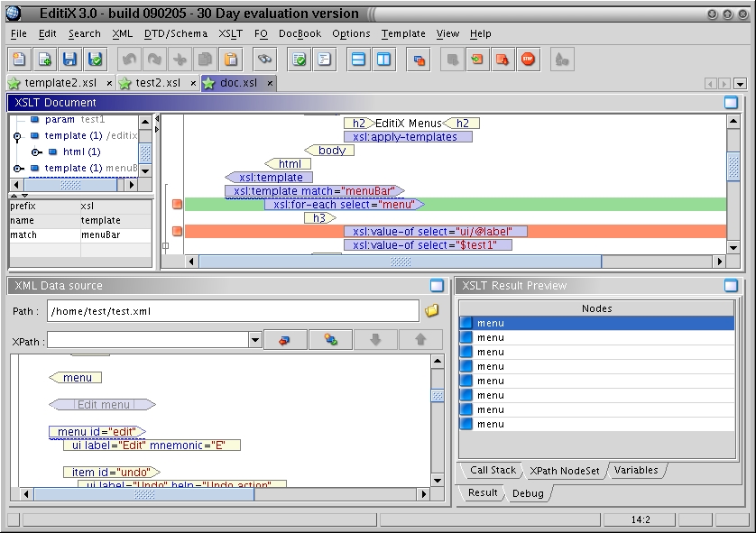Click the xsl:apply-templates tag
756x533 pixels.
[x=408, y=137]
